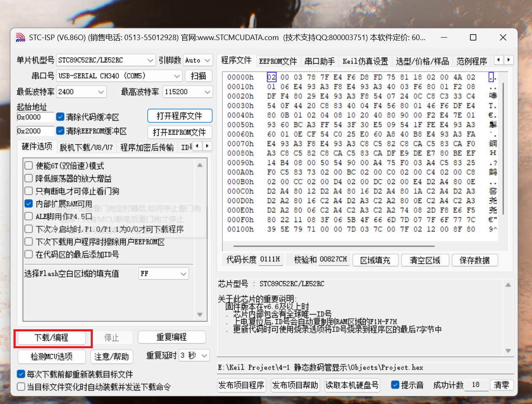
Task: Click 发布项目帮助 button
Action: coord(295,385)
